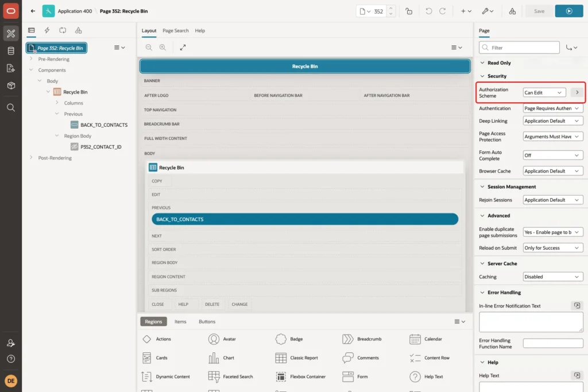
Task: Pick the Faceted Search region type
Action: click(x=231, y=377)
